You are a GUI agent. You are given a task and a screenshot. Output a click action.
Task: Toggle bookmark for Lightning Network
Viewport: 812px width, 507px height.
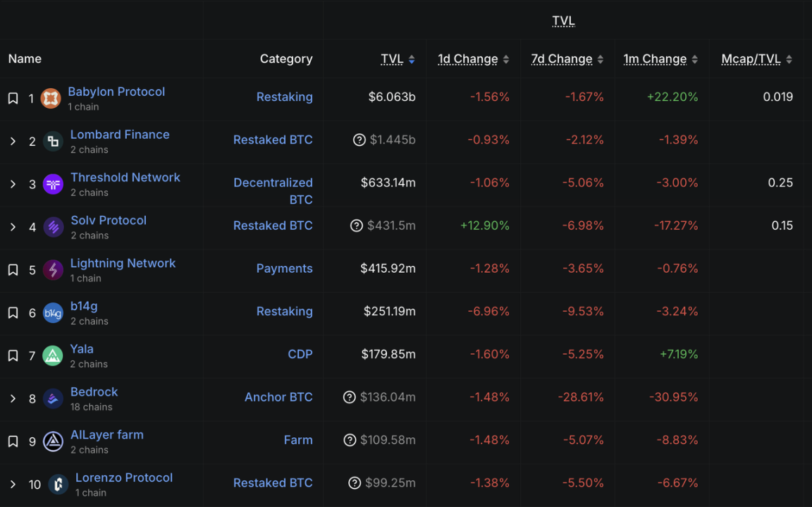[13, 270]
